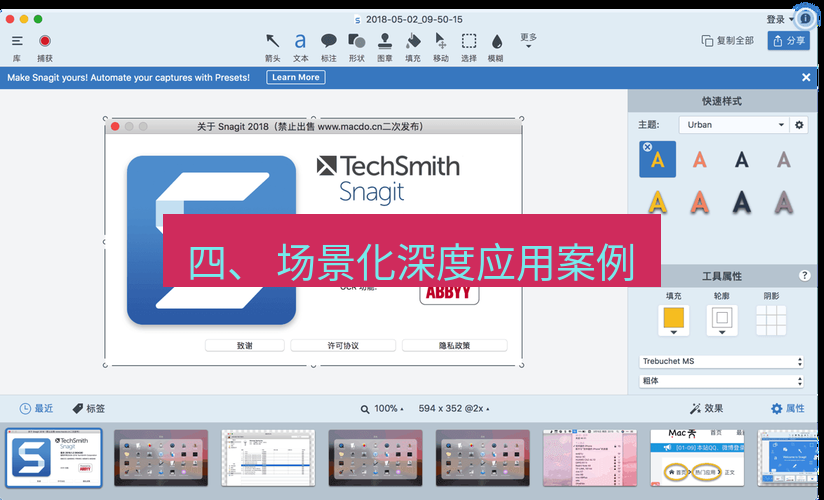Image resolution: width=824 pixels, height=500 pixels.
Task: Select the Selection (选择) tool
Action: 469,48
